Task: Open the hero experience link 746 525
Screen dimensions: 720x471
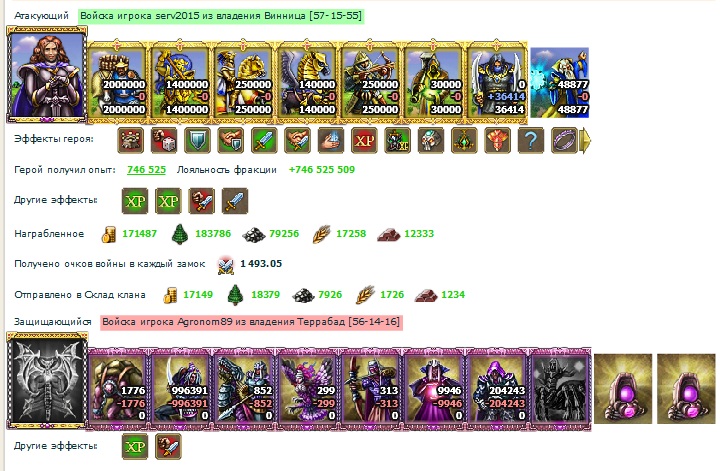Action: coord(146,169)
